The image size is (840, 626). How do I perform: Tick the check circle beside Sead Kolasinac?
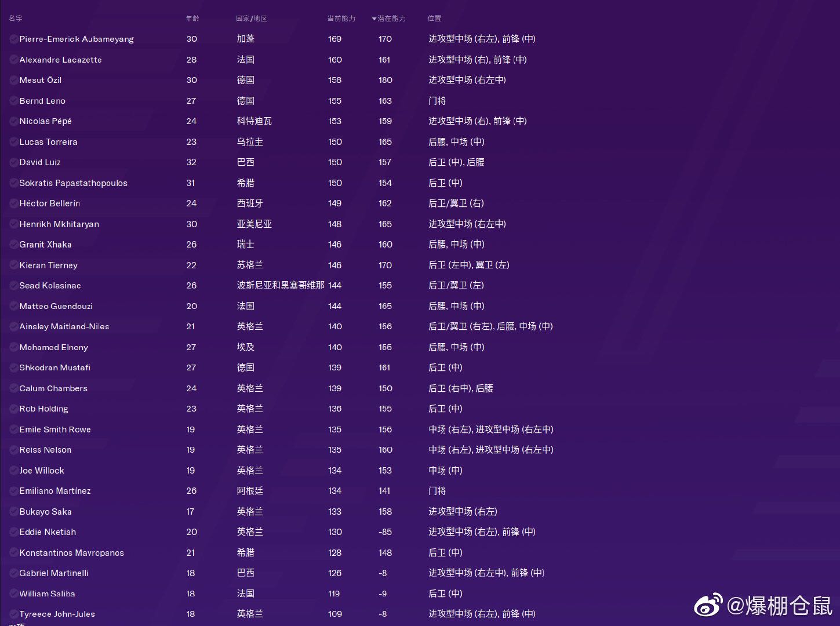[x=13, y=286]
